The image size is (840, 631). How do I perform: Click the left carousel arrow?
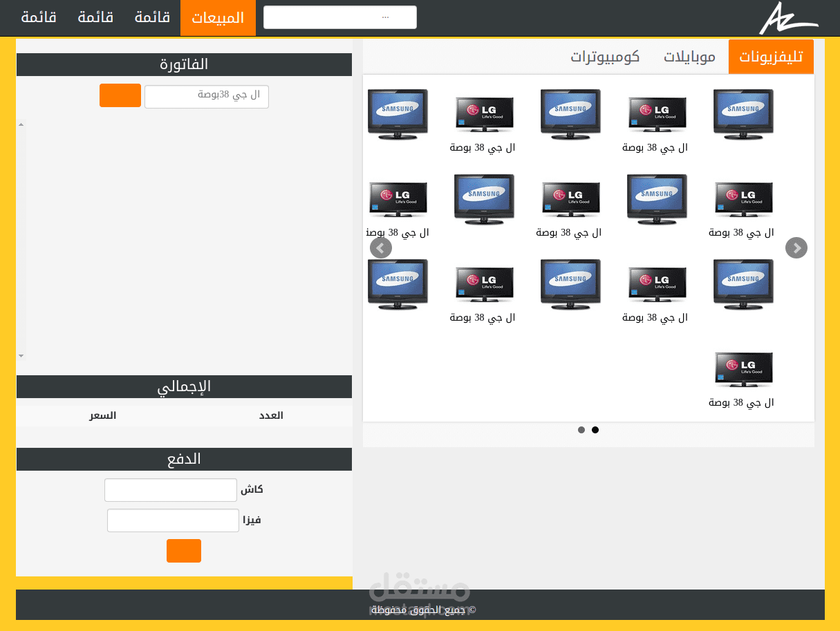click(381, 247)
